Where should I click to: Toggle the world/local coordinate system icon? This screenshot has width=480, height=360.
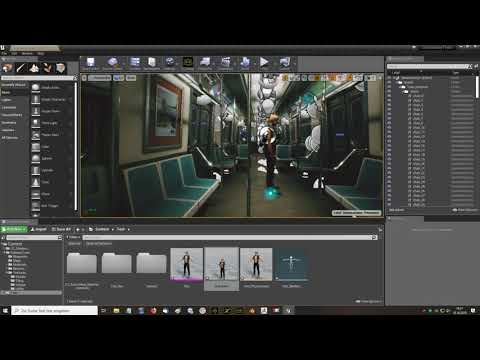pos(304,78)
